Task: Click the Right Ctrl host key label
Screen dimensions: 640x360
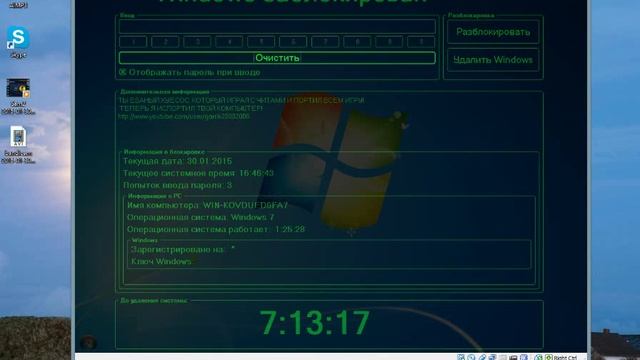Action: coord(565,358)
